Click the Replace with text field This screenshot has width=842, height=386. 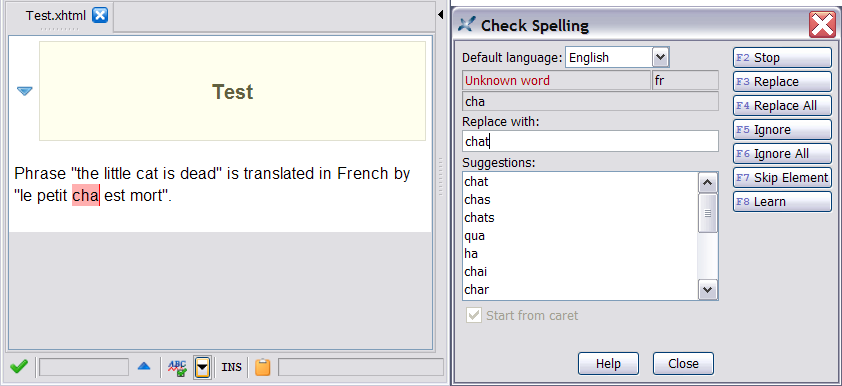tap(590, 141)
